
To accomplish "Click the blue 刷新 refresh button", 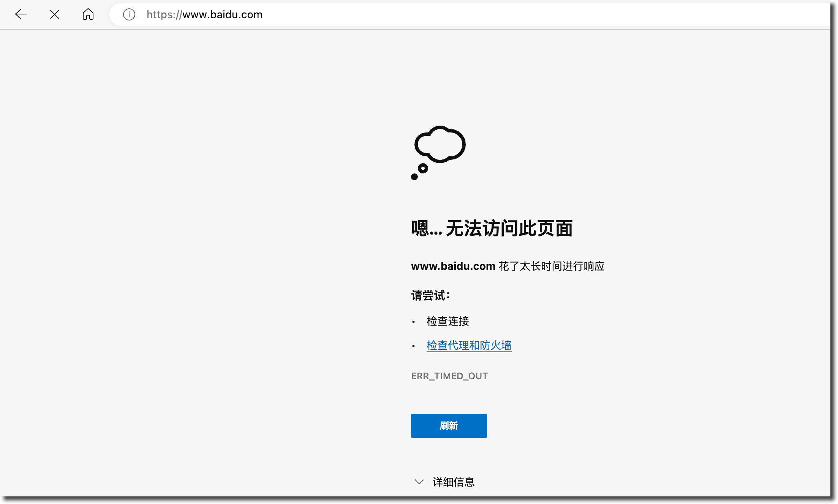I will coord(449,425).
